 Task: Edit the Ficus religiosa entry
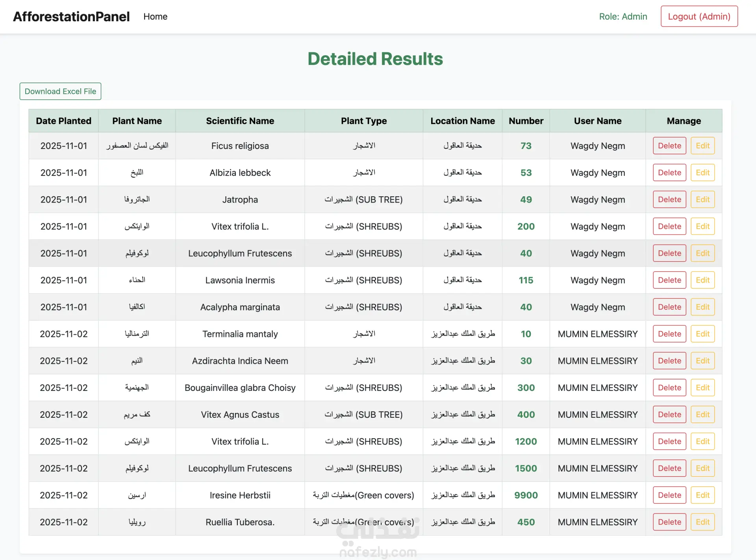[x=702, y=146]
